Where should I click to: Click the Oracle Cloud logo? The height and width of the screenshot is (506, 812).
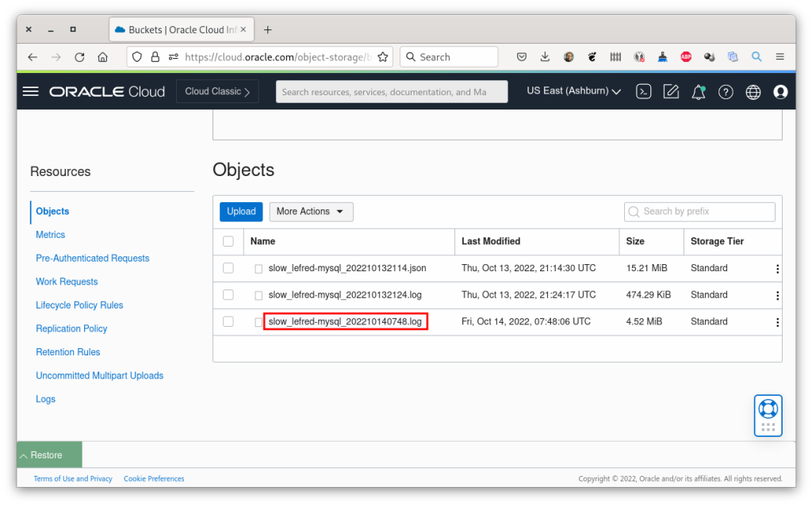(x=107, y=92)
